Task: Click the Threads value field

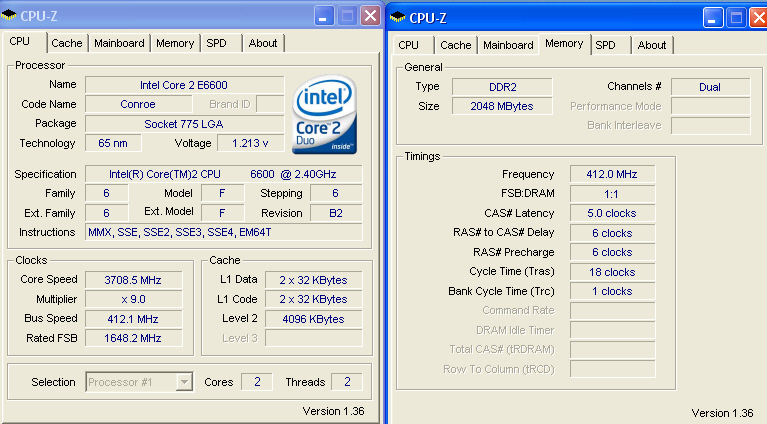Action: click(347, 382)
